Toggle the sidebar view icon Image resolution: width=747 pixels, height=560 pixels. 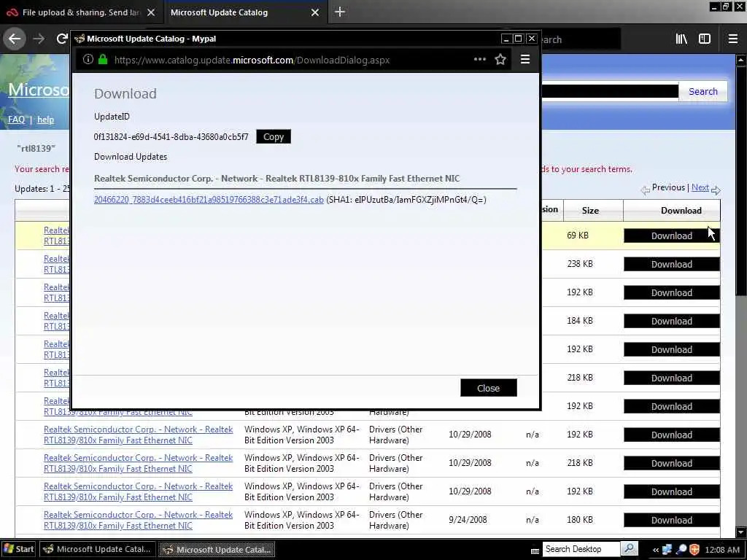[x=705, y=39]
